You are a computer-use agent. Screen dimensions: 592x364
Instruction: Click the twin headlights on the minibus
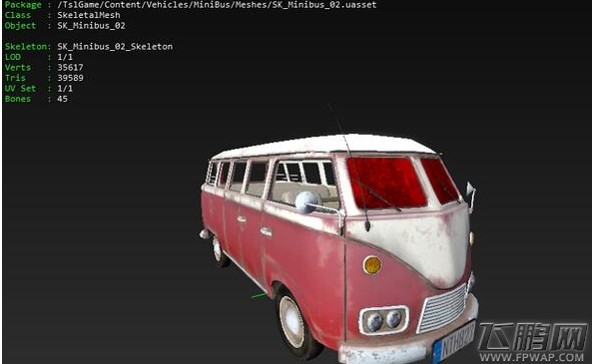tap(383, 320)
